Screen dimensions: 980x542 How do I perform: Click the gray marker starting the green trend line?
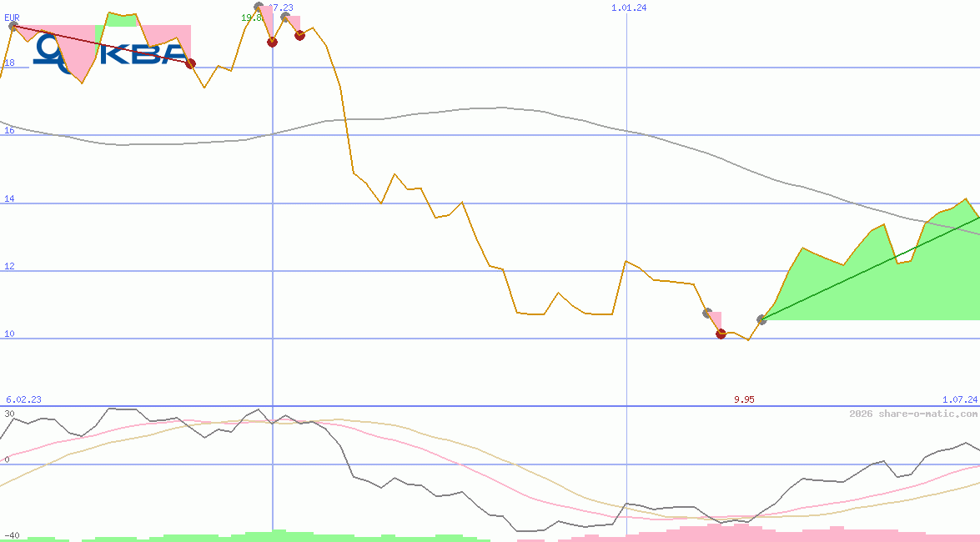point(761,319)
